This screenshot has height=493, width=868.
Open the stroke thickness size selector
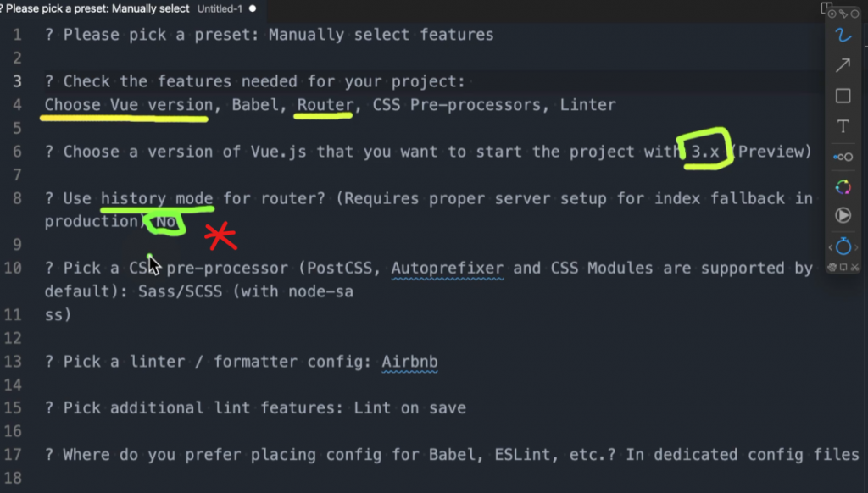[843, 158]
